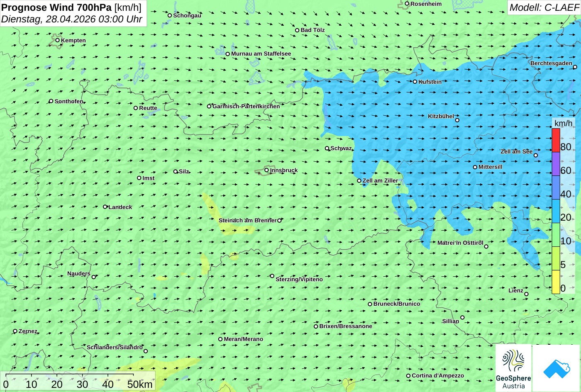Click the 'Zernez' label
581x392 pixels.
tap(28, 331)
